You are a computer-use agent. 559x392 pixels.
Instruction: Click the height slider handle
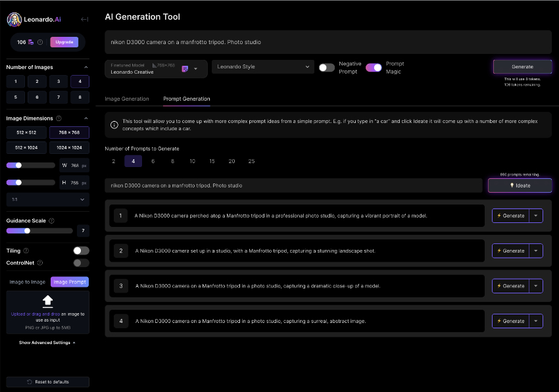18,183
